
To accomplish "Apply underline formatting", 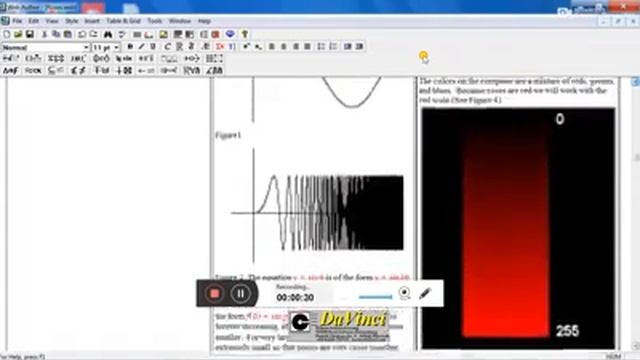I will pyautogui.click(x=153, y=47).
